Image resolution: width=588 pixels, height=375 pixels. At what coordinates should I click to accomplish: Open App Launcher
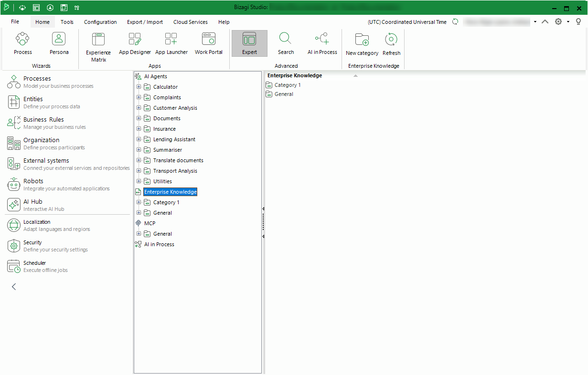click(x=171, y=43)
